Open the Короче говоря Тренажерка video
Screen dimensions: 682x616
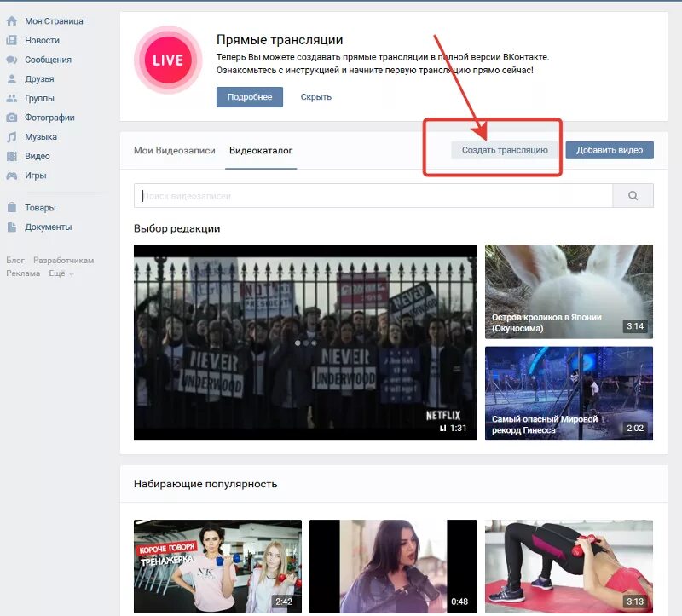click(x=217, y=567)
